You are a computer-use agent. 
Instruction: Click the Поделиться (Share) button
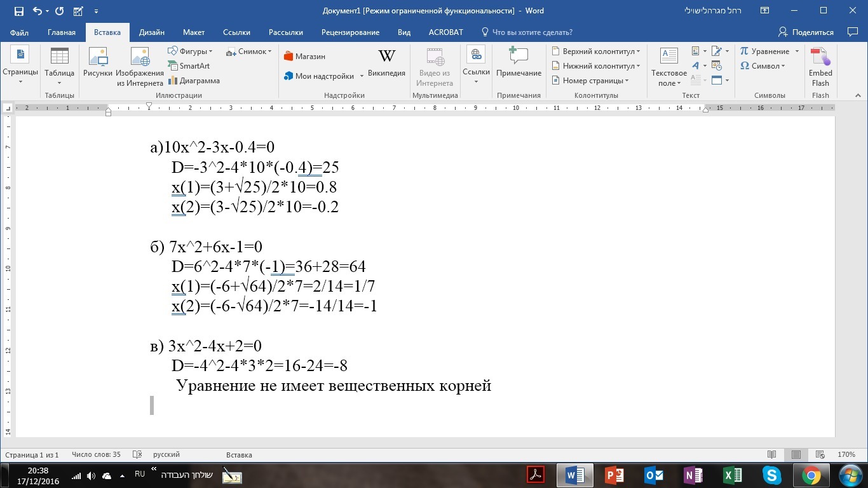point(806,32)
